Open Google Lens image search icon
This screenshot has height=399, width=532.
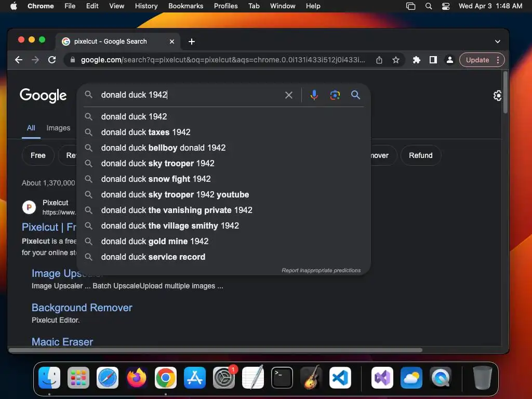coord(335,95)
